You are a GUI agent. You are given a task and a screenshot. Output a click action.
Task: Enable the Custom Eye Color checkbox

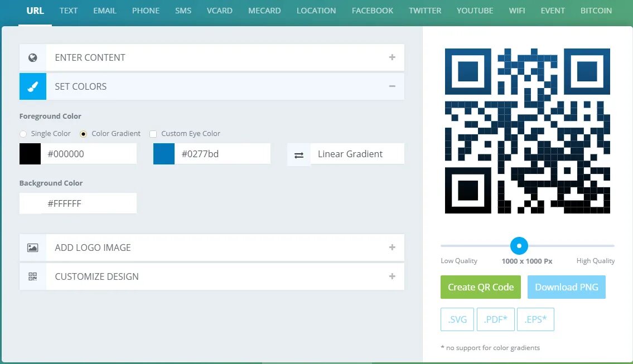point(153,134)
